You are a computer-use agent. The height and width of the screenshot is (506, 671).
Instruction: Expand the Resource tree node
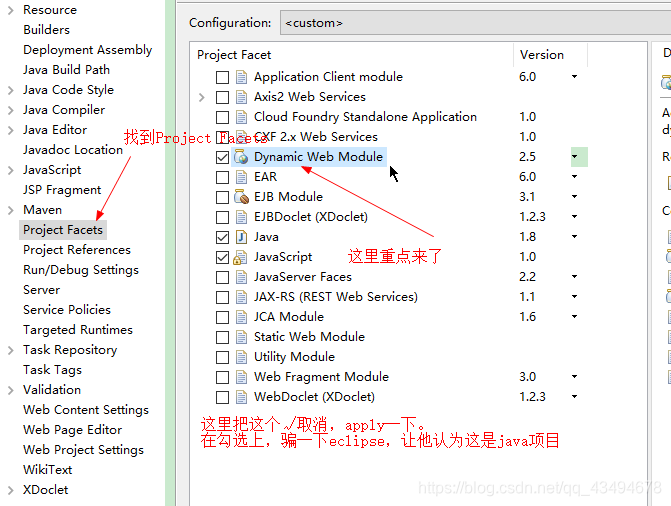[11, 10]
